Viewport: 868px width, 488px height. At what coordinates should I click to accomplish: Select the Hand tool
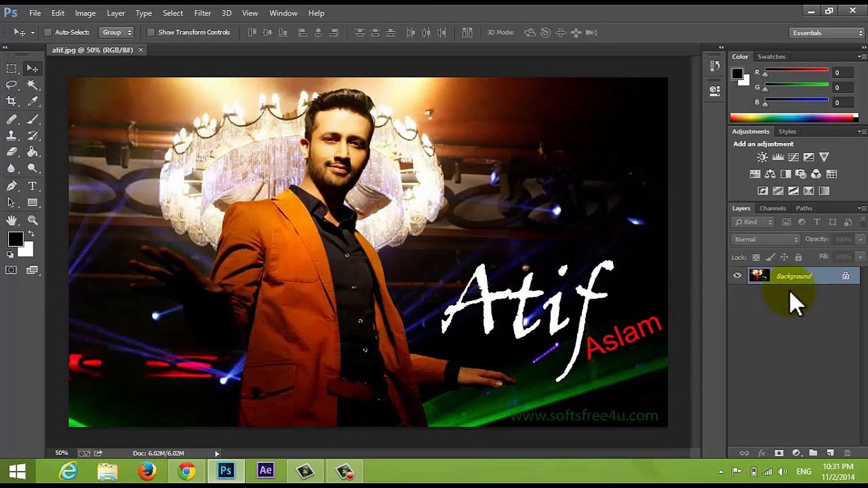[12, 220]
